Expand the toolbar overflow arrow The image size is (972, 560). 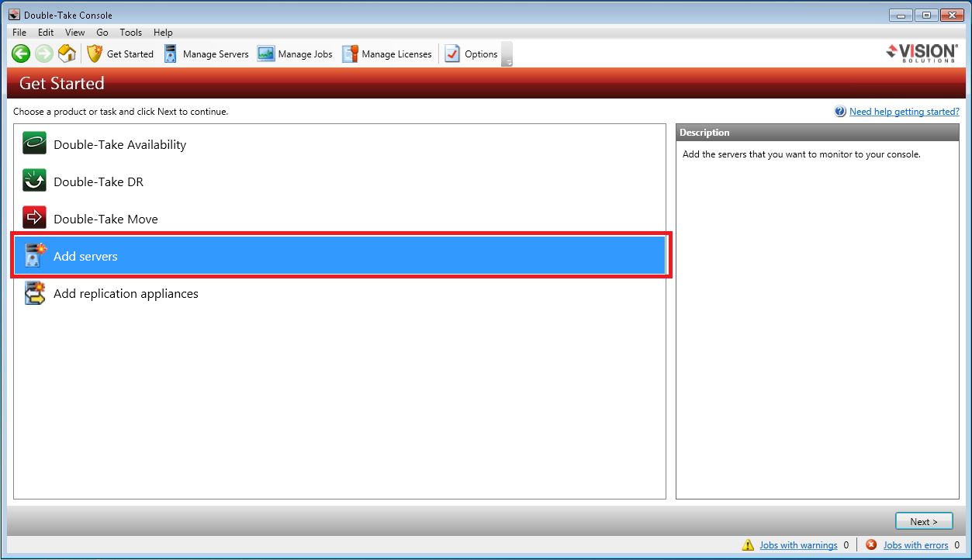pyautogui.click(x=507, y=62)
